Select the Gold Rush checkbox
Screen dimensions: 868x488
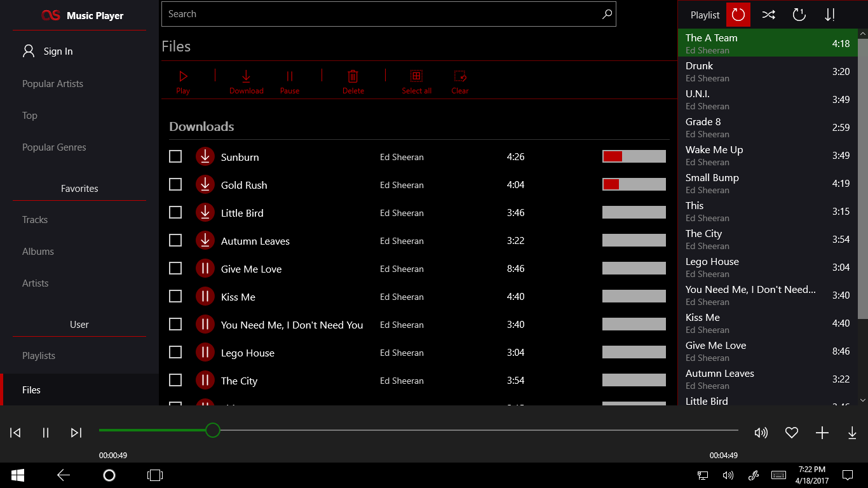[x=175, y=184]
